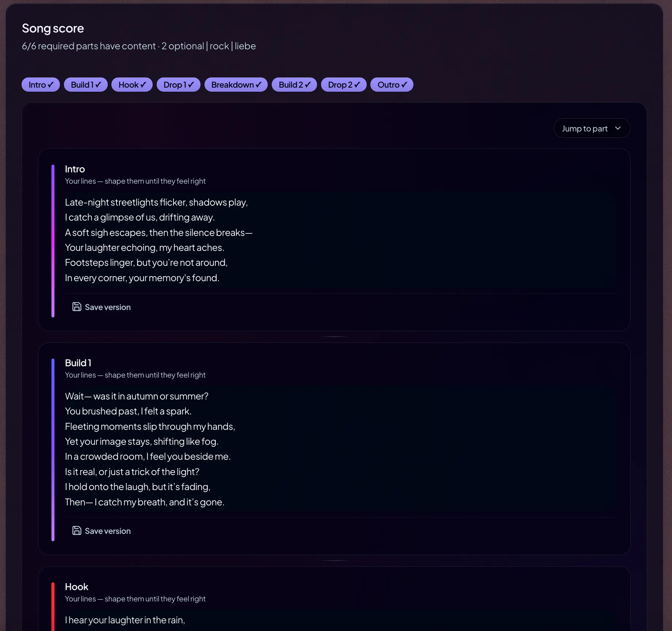Click line 'You brushed past, I felt a spark.'
The image size is (672, 631).
128,411
